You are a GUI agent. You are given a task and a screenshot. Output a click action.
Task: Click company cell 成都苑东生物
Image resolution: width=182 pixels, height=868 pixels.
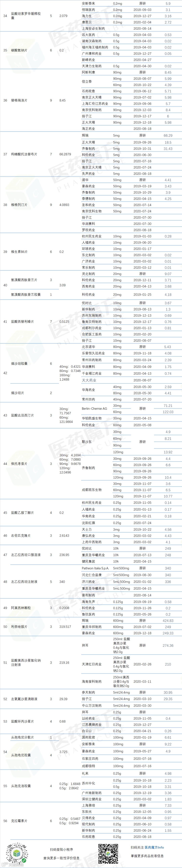92,490
